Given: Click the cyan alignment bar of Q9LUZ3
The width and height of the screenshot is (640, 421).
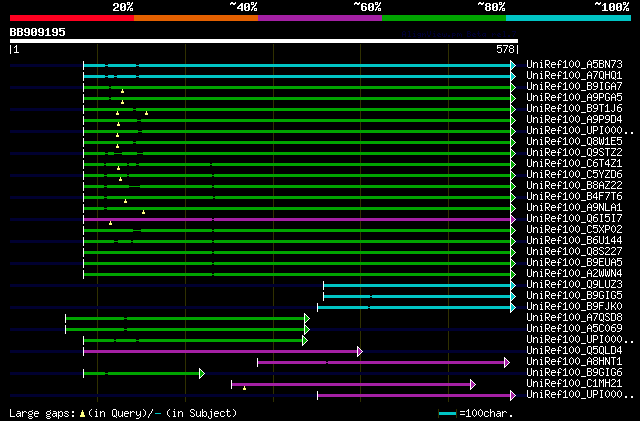Looking at the screenshot, I should coord(417,285).
